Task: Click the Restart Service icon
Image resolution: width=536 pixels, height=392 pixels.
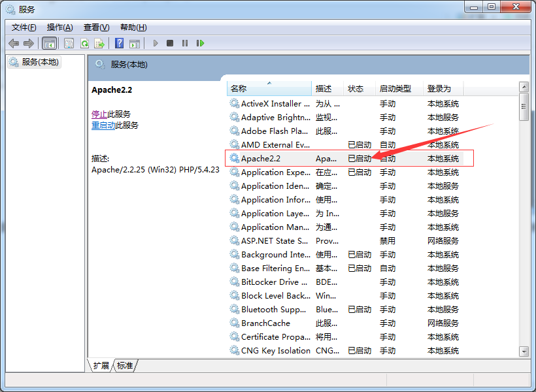Action: (x=200, y=43)
